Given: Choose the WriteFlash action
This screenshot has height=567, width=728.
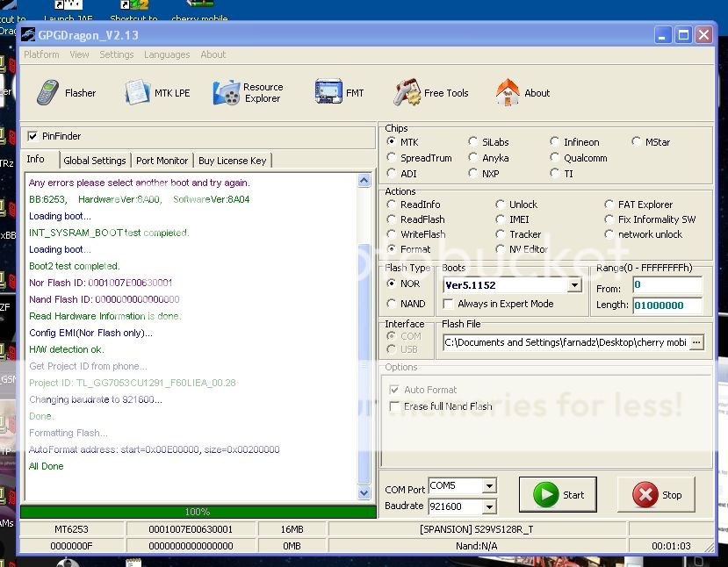Looking at the screenshot, I should (x=392, y=234).
